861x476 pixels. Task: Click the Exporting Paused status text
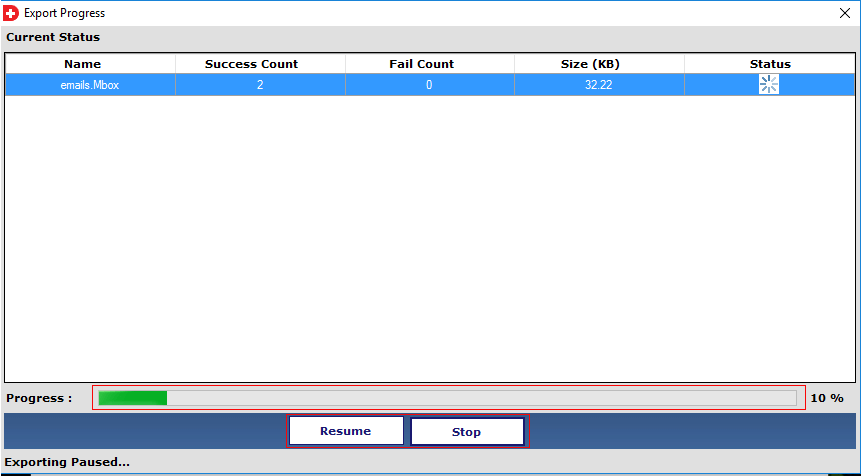pos(67,462)
